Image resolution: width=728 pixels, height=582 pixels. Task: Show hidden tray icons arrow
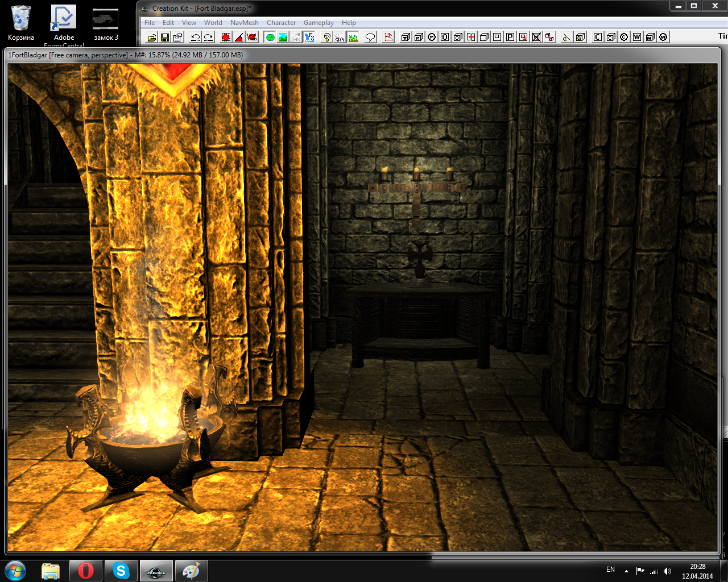pos(626,571)
